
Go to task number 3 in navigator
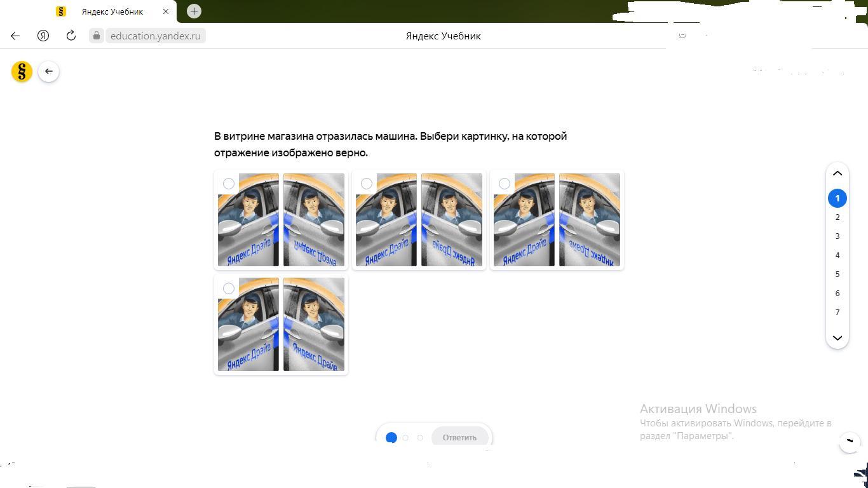(x=837, y=236)
